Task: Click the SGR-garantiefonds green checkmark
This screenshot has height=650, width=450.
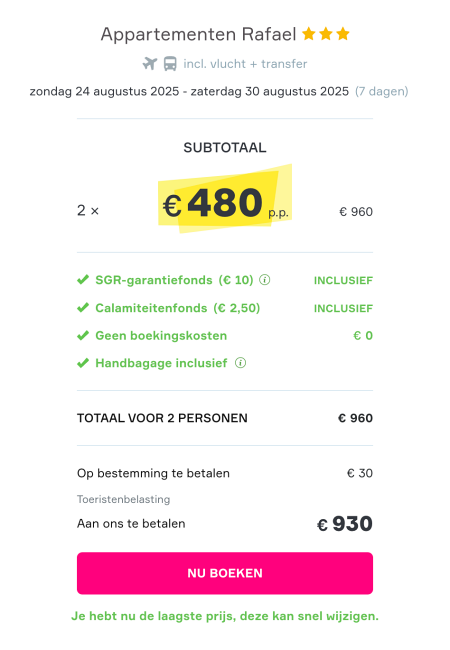Action: pyautogui.click(x=83, y=279)
